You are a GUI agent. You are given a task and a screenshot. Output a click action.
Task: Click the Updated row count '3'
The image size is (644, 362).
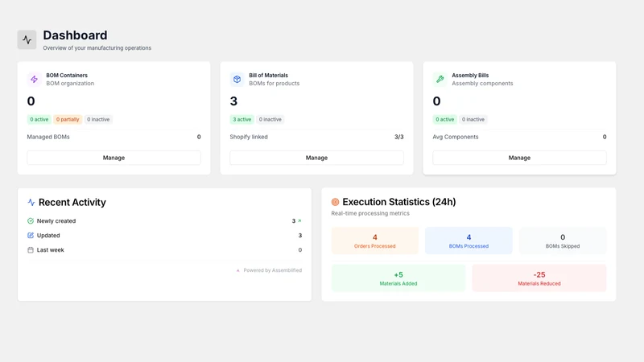pos(299,235)
